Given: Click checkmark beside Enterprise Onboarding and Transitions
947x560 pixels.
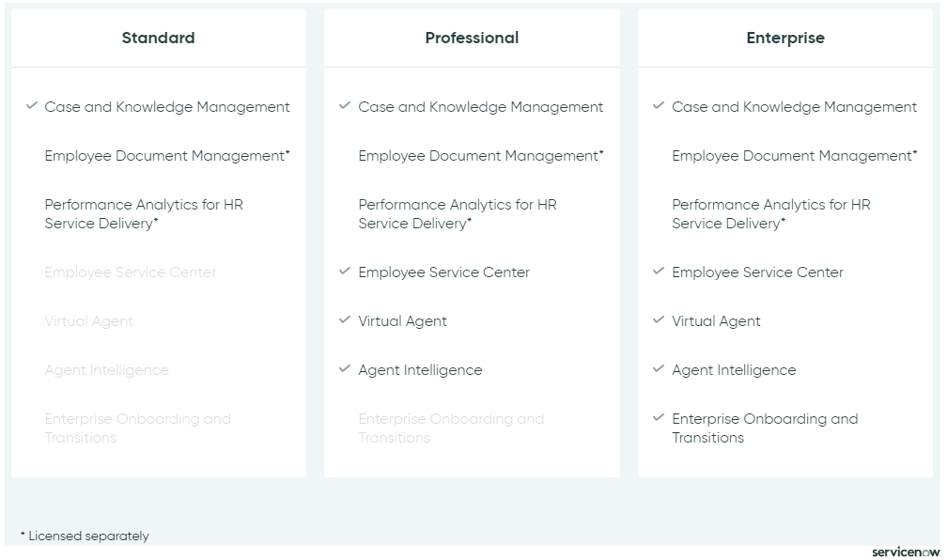Looking at the screenshot, I should [659, 417].
